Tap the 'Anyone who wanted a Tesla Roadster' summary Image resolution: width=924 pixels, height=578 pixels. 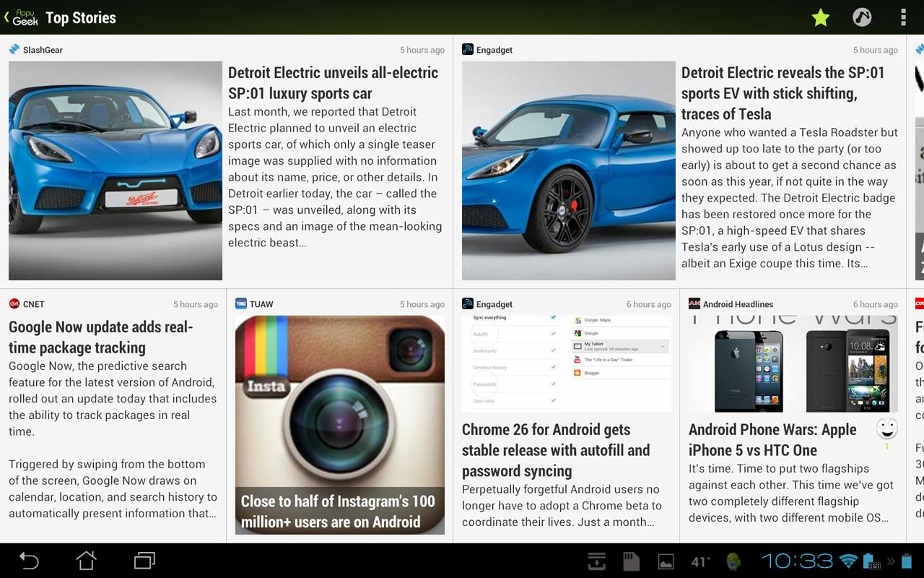790,198
